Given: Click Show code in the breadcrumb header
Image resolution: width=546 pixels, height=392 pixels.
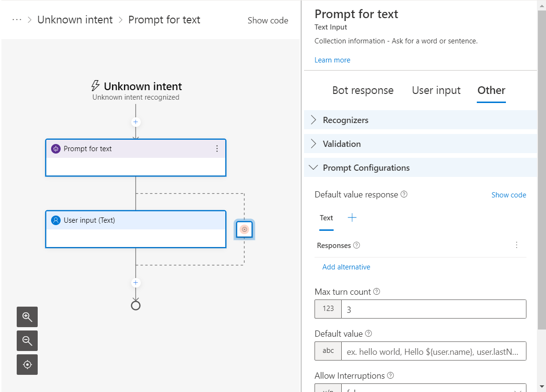Looking at the screenshot, I should click(x=268, y=21).
